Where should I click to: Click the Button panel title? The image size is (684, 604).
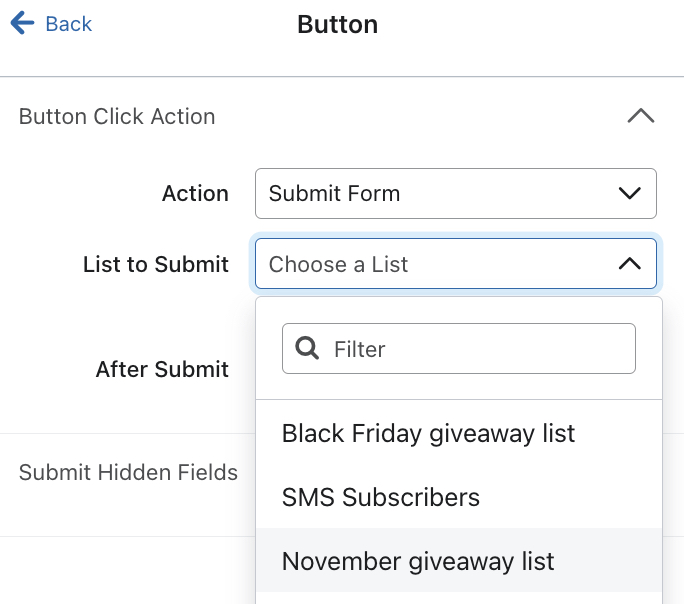coord(337,24)
